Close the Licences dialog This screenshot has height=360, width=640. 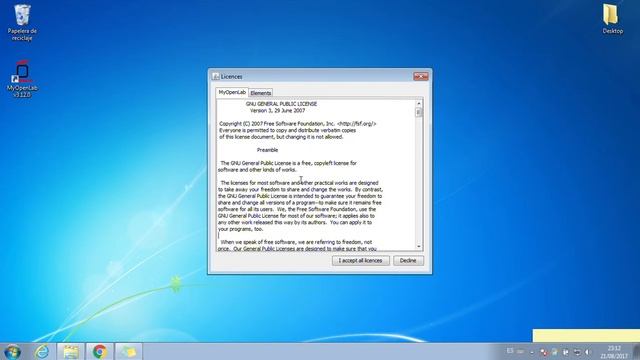pos(421,76)
